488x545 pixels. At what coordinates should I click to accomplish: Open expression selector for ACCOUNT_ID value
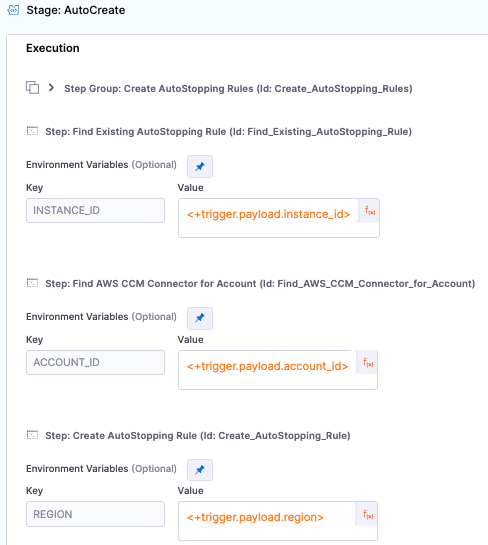tap(367, 363)
